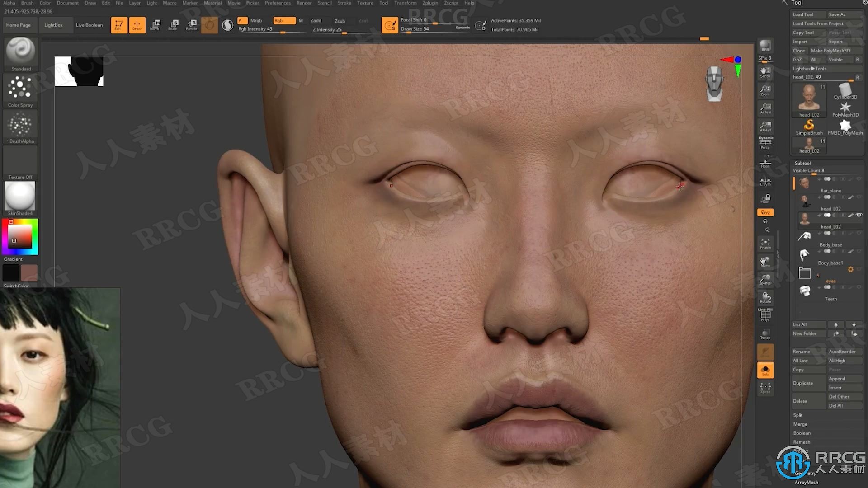
Task: Toggle Dynamic button in toolbar
Action: click(463, 28)
